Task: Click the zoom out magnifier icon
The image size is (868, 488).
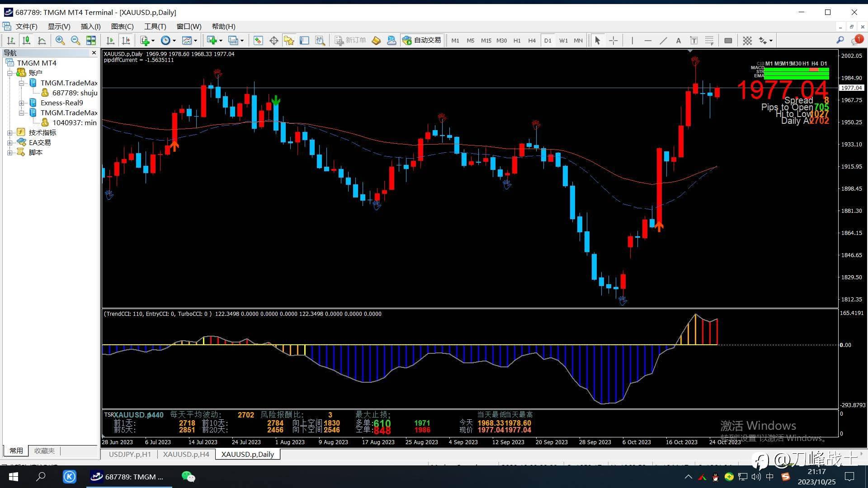Action: tap(75, 41)
